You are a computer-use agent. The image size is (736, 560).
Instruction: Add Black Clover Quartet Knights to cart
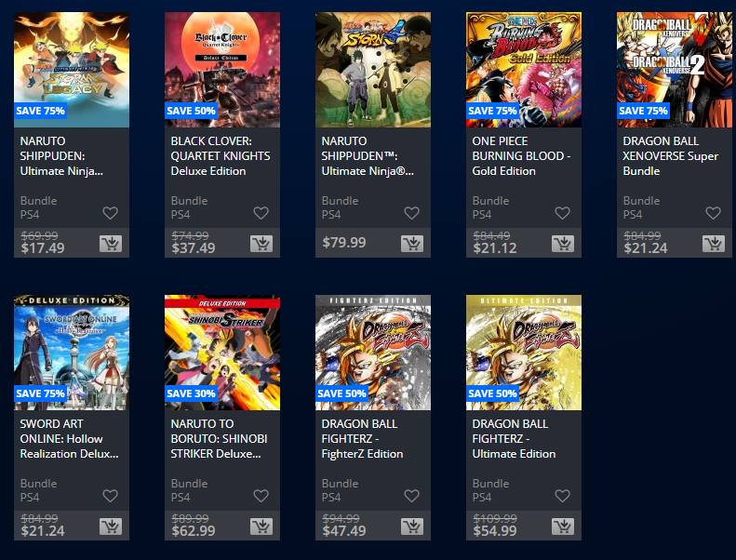pyautogui.click(x=261, y=244)
